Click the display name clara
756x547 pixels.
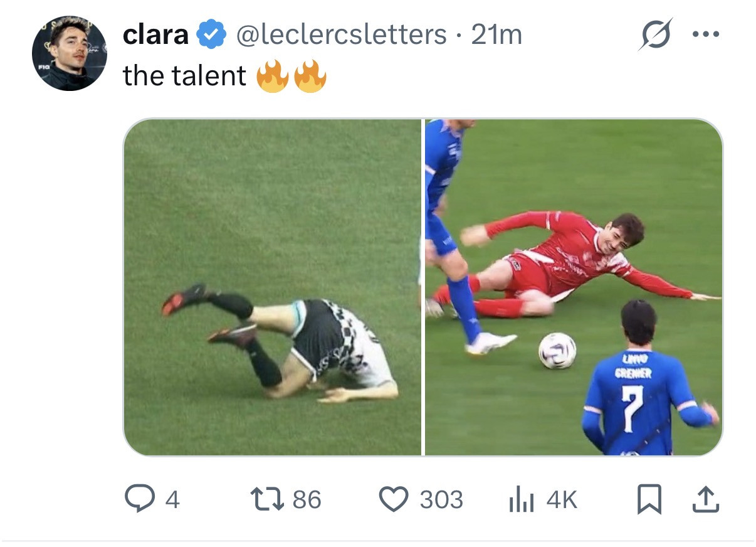155,35
